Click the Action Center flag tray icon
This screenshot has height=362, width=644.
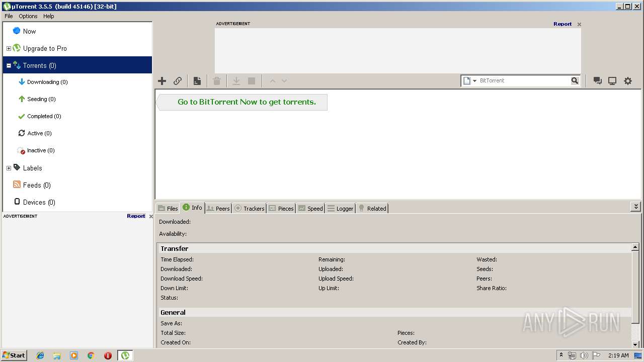pos(596,355)
